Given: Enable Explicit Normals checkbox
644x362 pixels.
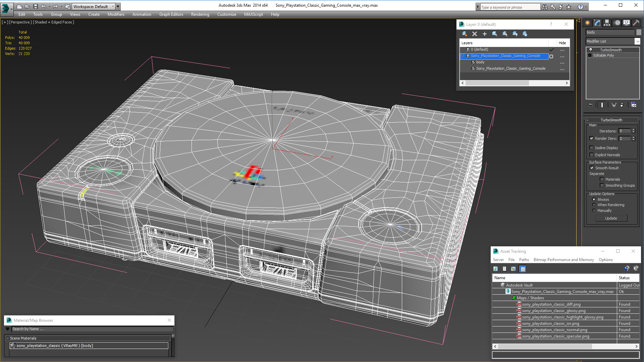Looking at the screenshot, I should (x=592, y=155).
